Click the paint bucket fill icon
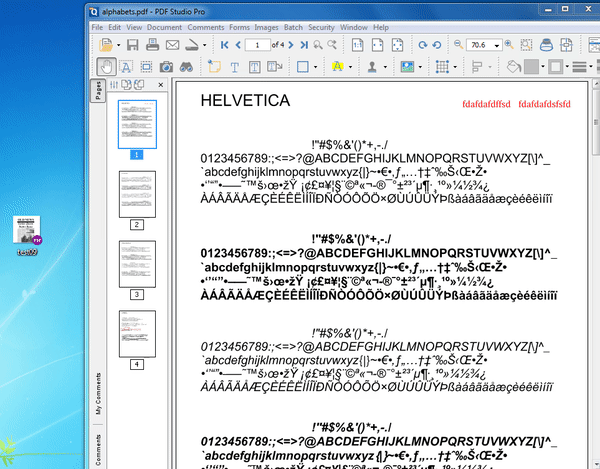 point(514,67)
